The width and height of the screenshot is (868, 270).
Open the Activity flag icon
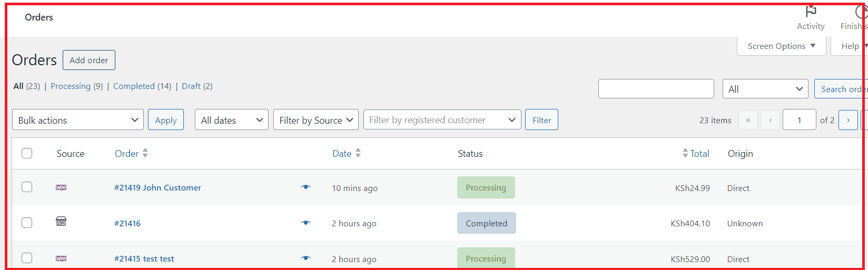point(811,12)
